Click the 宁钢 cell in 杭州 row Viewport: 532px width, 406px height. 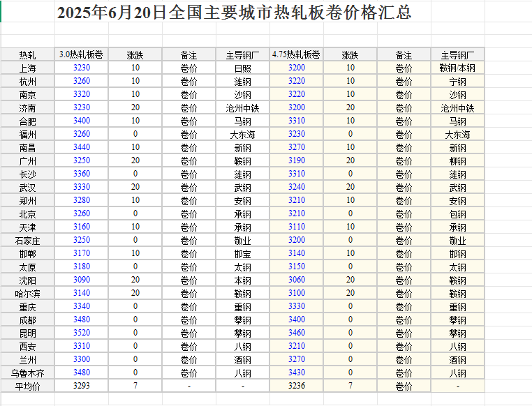click(x=457, y=81)
